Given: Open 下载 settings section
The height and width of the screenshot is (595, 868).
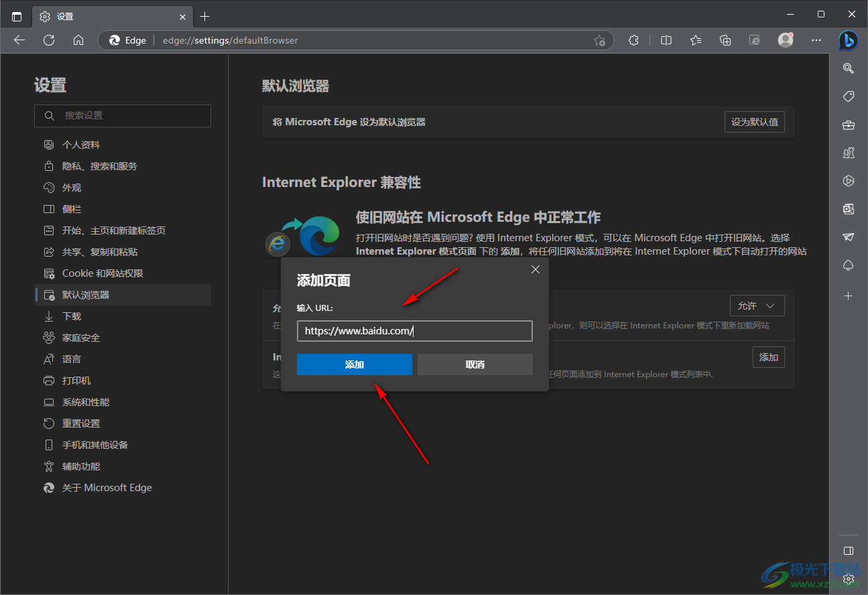Looking at the screenshot, I should coord(123,316).
